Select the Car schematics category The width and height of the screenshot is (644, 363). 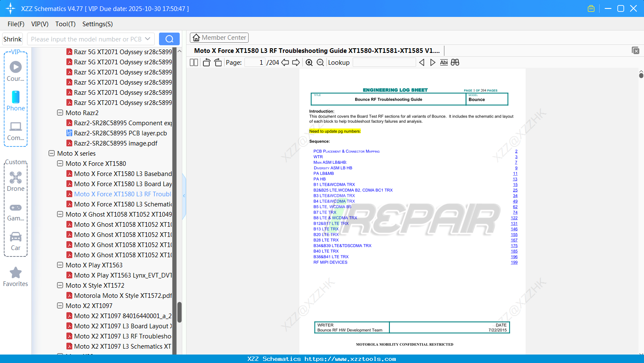(x=16, y=241)
